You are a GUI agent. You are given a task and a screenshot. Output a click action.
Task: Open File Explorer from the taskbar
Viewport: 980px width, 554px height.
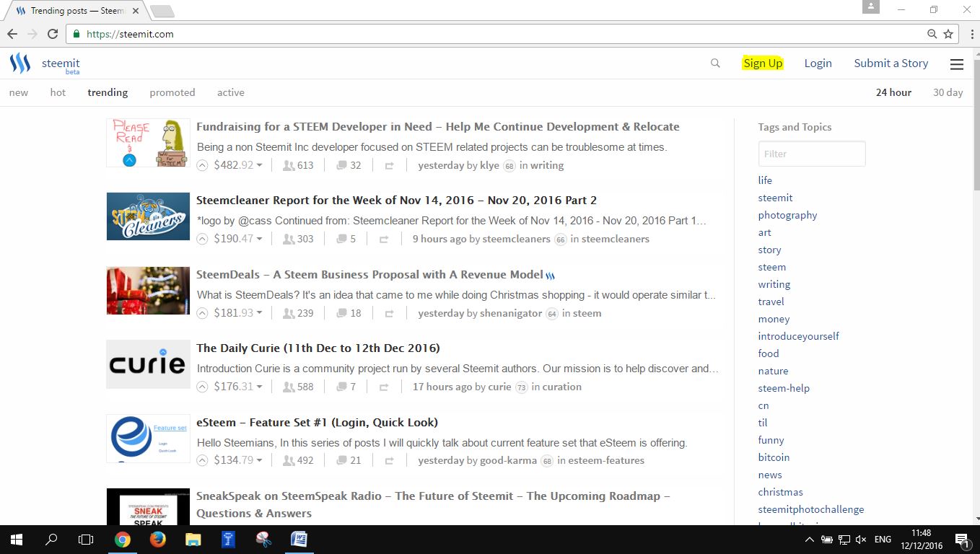coord(193,539)
